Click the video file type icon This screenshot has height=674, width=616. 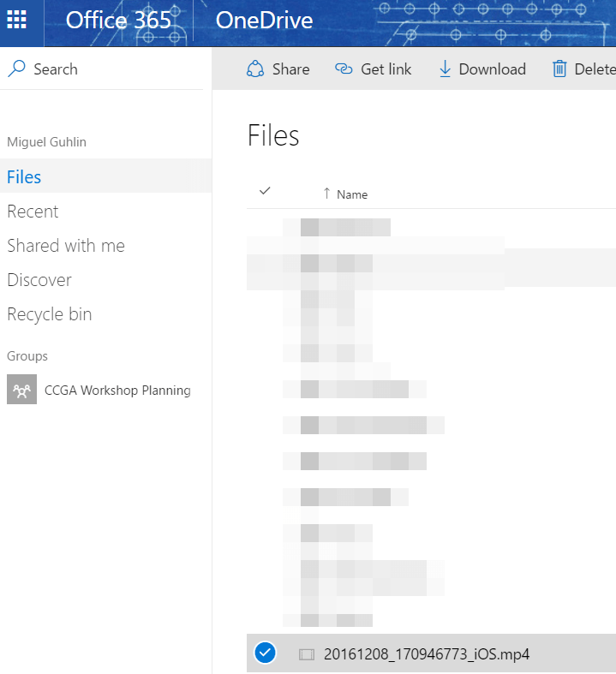click(307, 654)
